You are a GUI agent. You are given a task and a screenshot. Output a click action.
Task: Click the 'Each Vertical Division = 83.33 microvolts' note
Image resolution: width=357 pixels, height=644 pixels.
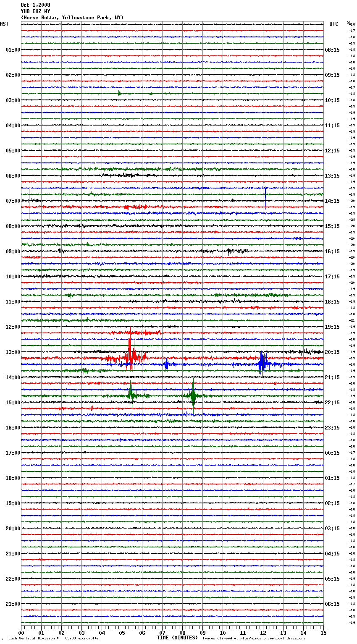click(53, 639)
